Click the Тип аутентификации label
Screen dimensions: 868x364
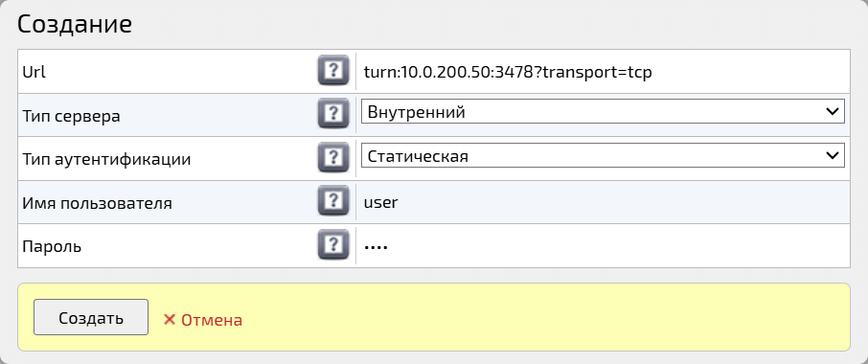(106, 159)
